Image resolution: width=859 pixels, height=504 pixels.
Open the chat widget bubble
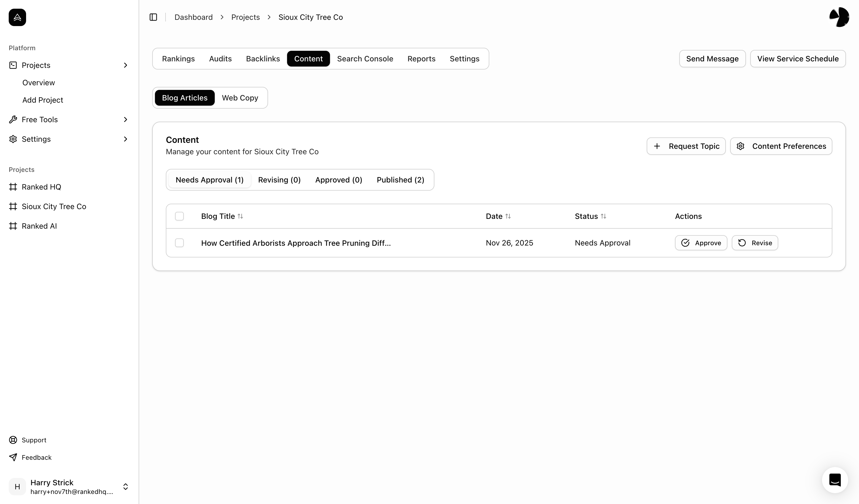pyautogui.click(x=835, y=480)
